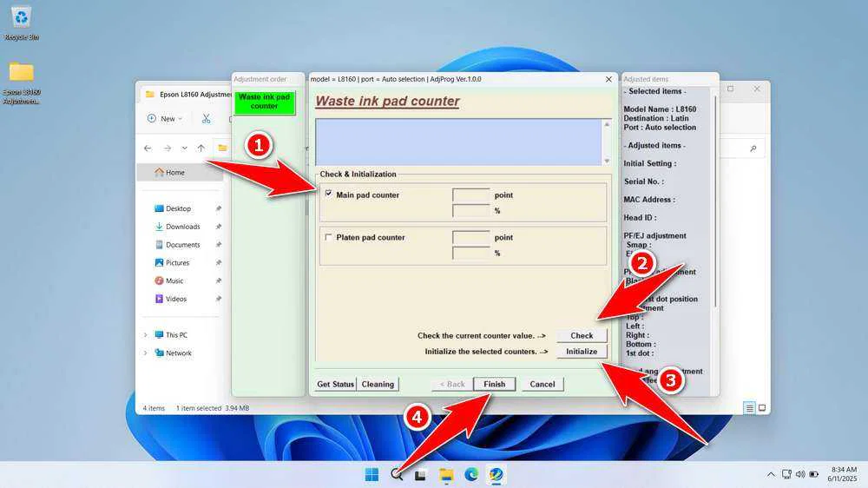Screen dimensions: 868x488
Task: Go back in File Explorer
Action: point(148,148)
